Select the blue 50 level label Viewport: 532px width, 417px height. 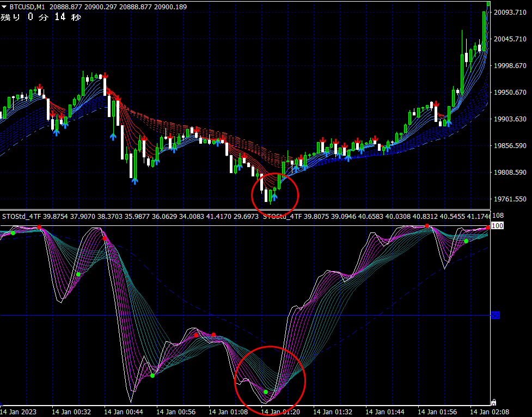496,316
